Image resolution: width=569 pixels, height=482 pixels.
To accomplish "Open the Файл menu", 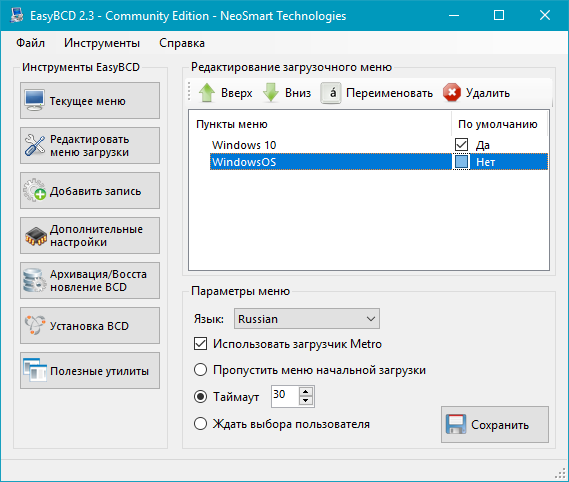I will (30, 43).
